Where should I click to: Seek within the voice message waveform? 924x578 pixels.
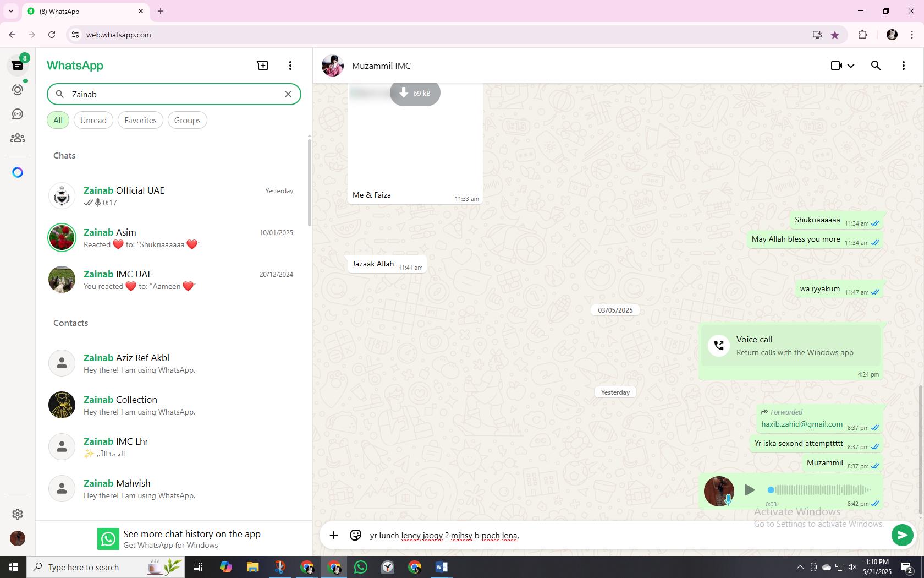[x=820, y=489]
